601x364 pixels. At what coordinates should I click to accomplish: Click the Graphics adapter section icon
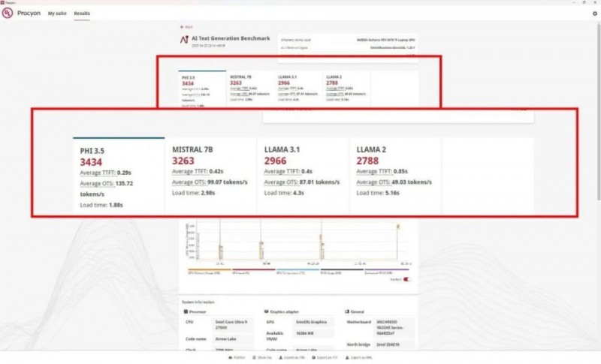[267, 310]
